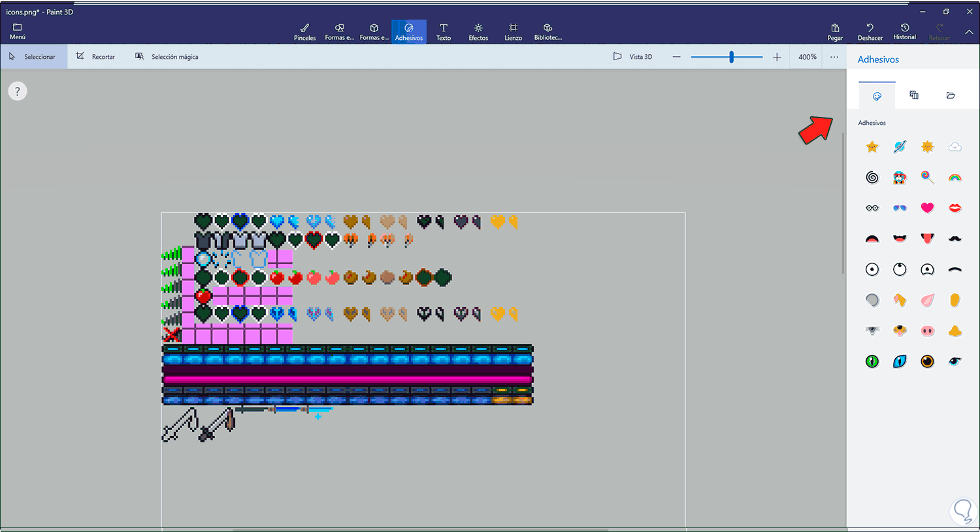
Task: Click the canvas horizontal scrollbar
Action: click(x=421, y=529)
